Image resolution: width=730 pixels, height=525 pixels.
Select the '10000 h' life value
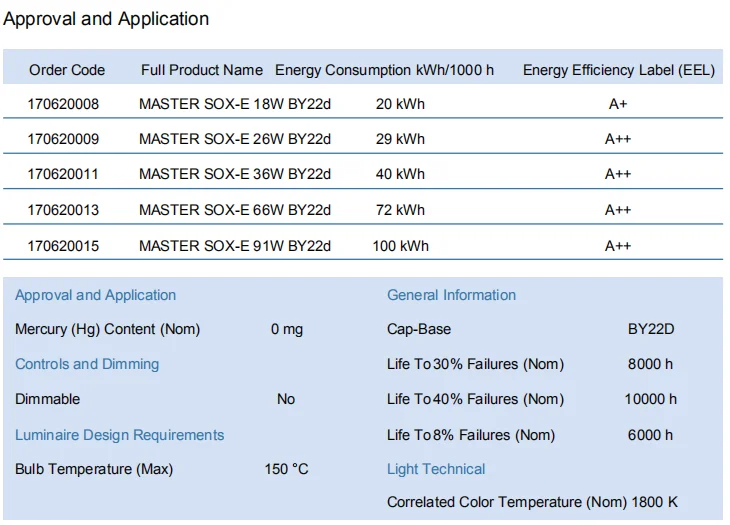click(650, 399)
